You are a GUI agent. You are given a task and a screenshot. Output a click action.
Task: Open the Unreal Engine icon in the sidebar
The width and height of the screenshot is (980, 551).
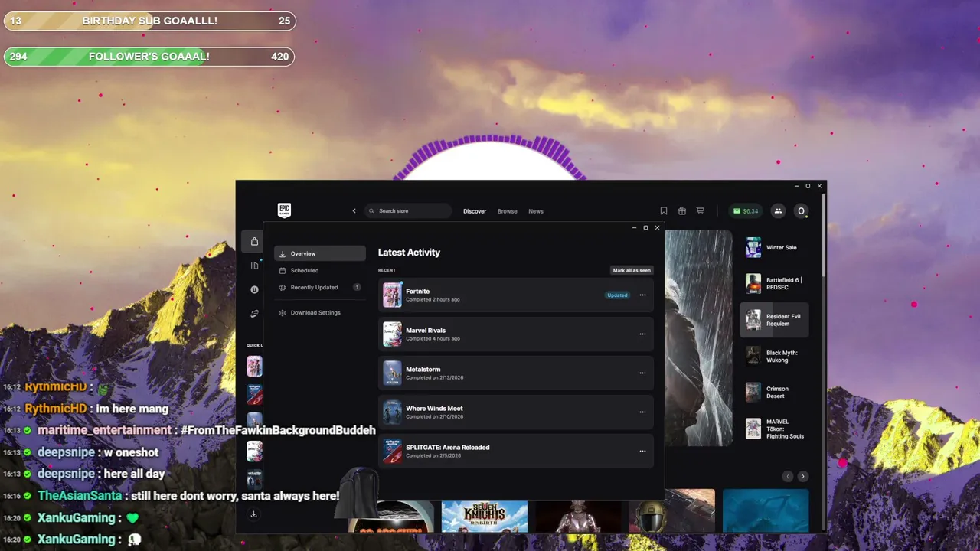[x=254, y=289]
